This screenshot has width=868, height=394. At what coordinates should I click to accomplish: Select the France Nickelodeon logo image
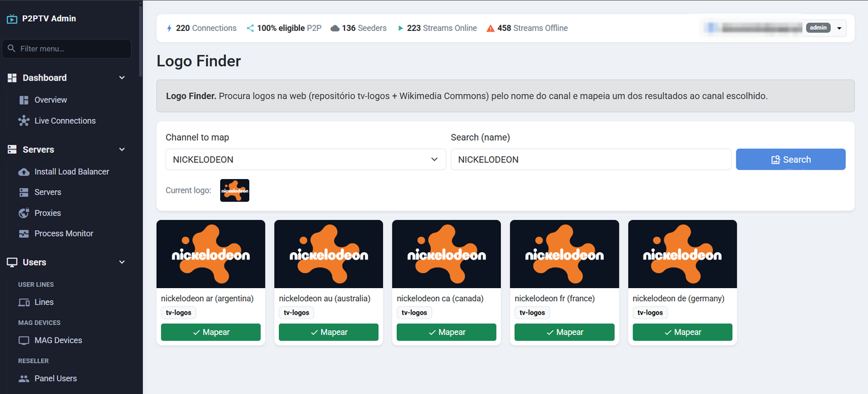pyautogui.click(x=564, y=254)
